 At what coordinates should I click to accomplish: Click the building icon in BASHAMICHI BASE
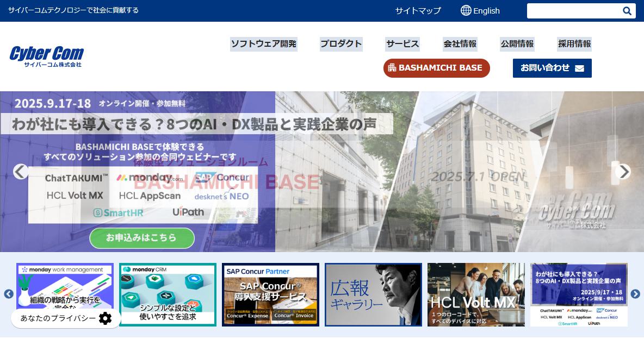(392, 68)
